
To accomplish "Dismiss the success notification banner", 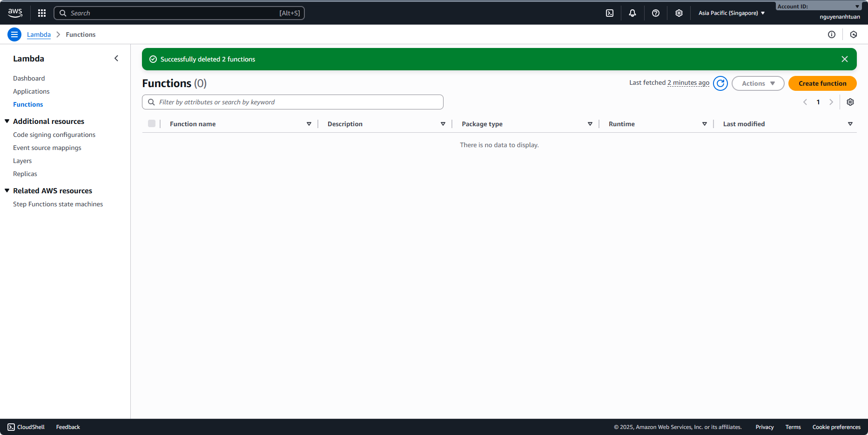I will point(845,59).
